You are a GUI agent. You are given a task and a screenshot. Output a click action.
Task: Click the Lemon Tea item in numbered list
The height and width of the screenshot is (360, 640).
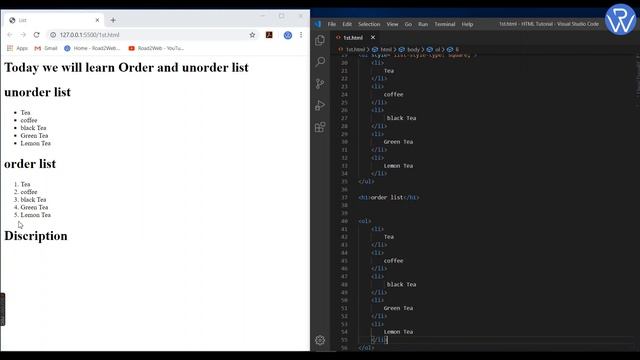[x=36, y=215]
